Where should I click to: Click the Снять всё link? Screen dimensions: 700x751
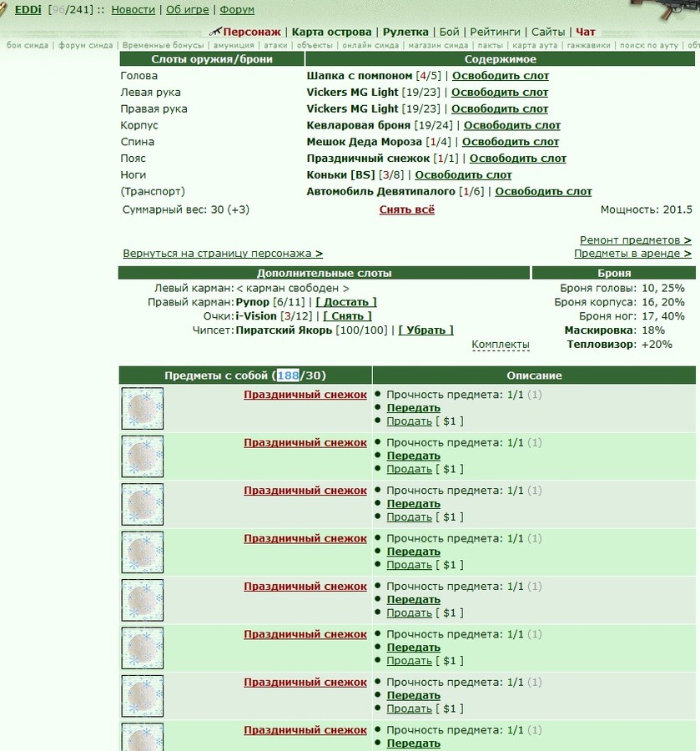pyautogui.click(x=407, y=209)
